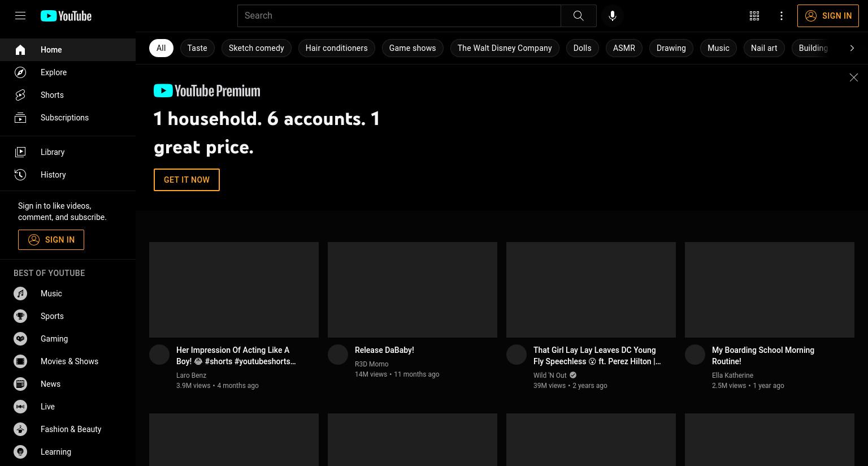Click the Home sidebar icon
The height and width of the screenshot is (466, 868).
point(20,50)
